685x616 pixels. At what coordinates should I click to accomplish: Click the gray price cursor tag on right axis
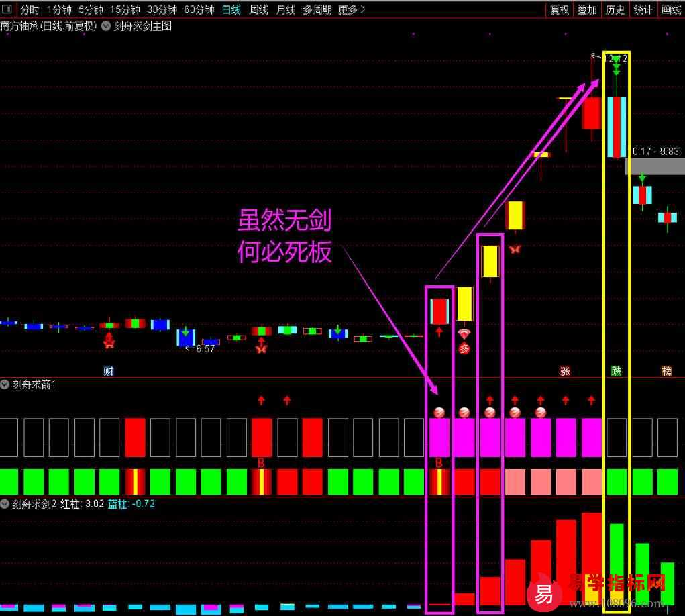(x=655, y=166)
